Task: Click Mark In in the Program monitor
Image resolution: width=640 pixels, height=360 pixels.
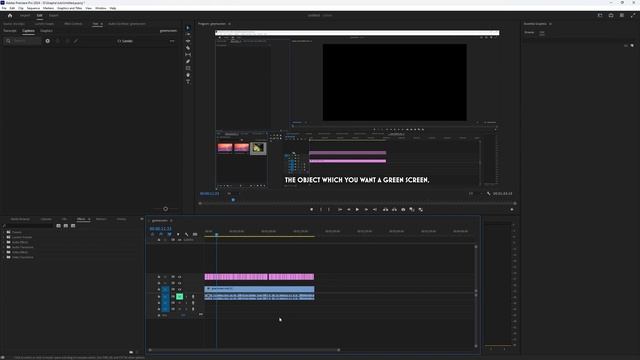Action: point(320,209)
